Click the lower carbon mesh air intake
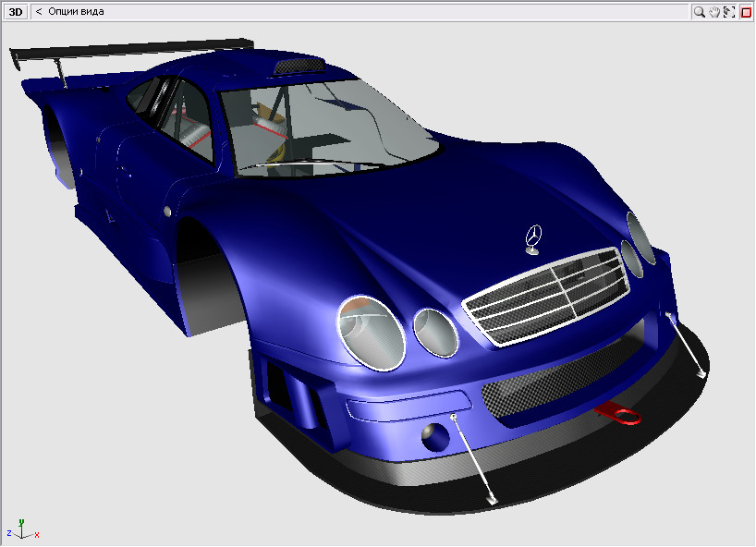 [x=555, y=390]
